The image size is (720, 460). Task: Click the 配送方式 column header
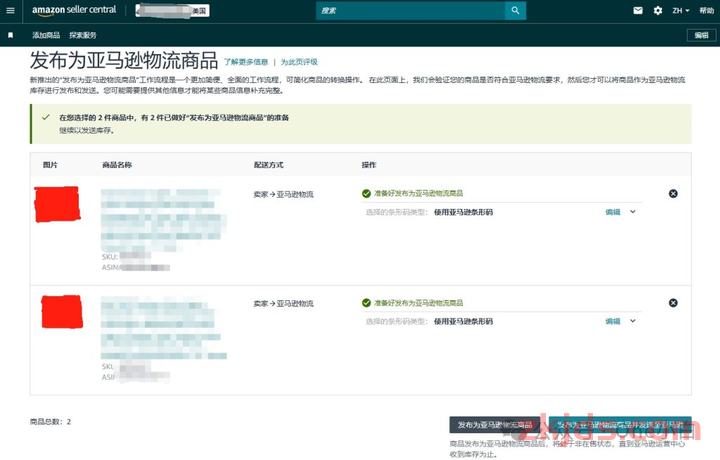pyautogui.click(x=269, y=165)
